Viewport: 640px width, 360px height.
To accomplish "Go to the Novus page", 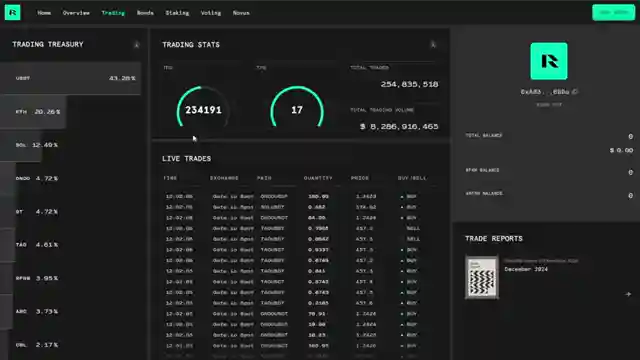I will (241, 13).
